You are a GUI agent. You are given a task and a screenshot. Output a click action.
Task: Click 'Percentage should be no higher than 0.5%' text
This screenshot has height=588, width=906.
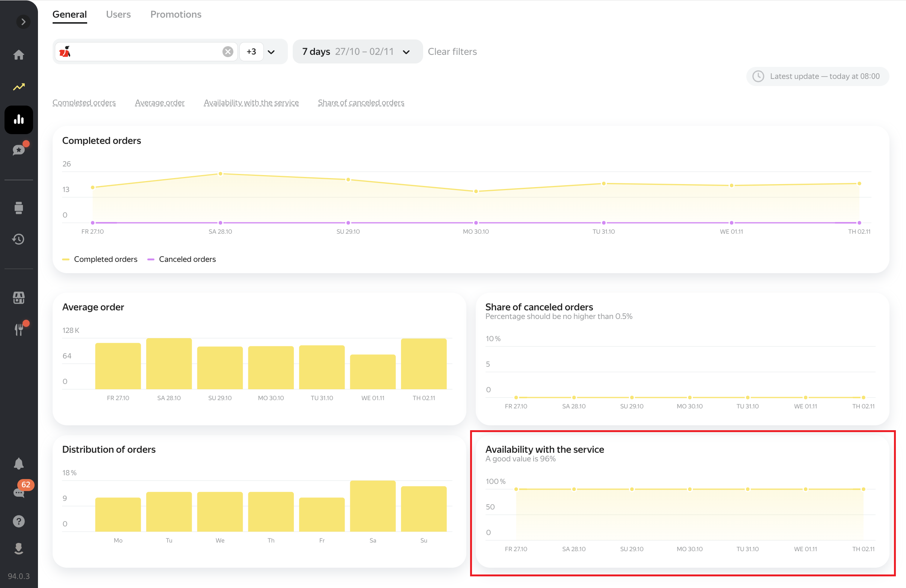[559, 316]
